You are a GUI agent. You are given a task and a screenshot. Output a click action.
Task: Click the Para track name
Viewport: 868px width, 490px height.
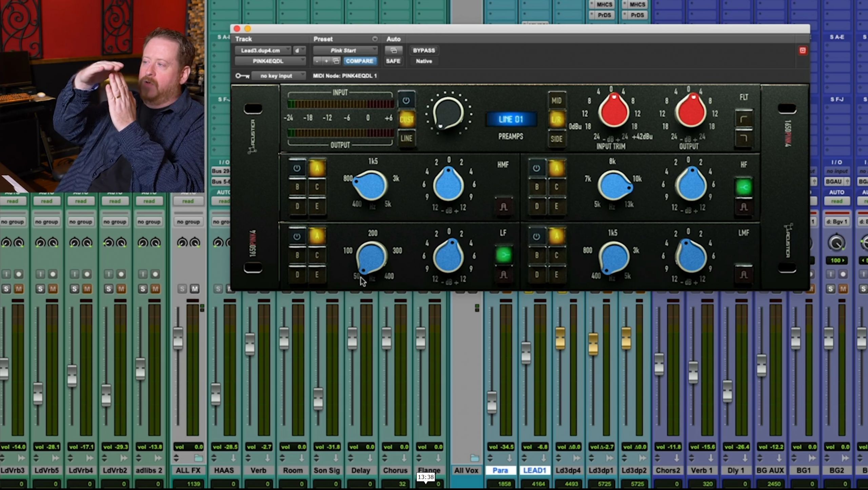500,471
